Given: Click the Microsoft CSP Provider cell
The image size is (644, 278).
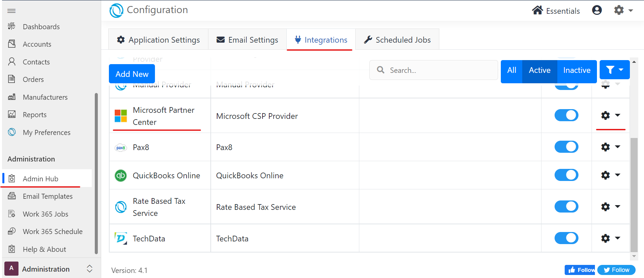Looking at the screenshot, I should (285, 116).
